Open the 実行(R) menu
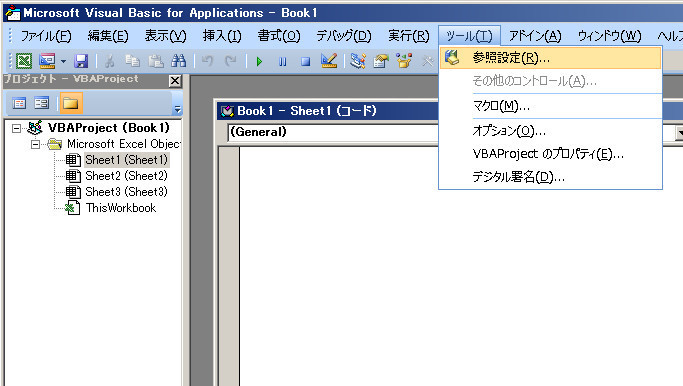 click(409, 36)
